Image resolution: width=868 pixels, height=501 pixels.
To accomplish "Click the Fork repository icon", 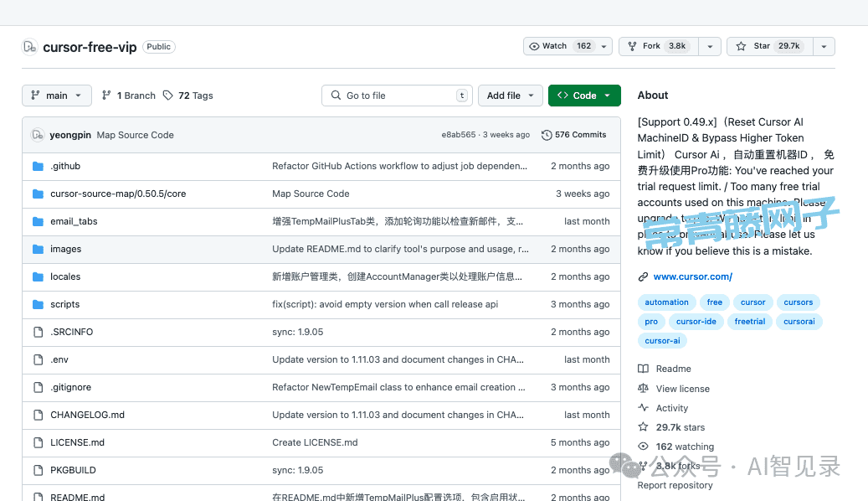I will point(632,46).
